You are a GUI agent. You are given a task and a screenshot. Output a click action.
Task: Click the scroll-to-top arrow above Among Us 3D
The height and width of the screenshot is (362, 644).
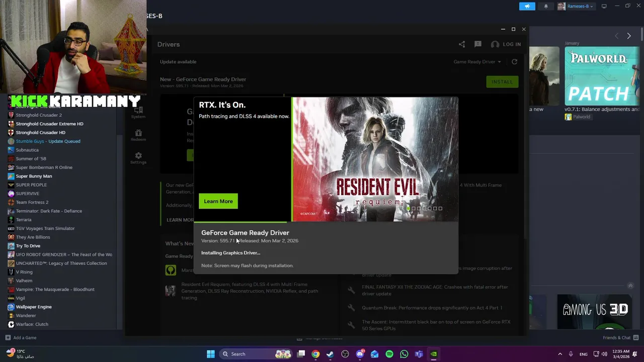click(630, 286)
